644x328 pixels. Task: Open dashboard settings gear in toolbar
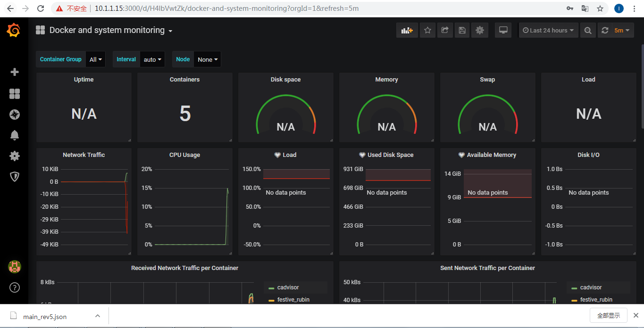480,30
